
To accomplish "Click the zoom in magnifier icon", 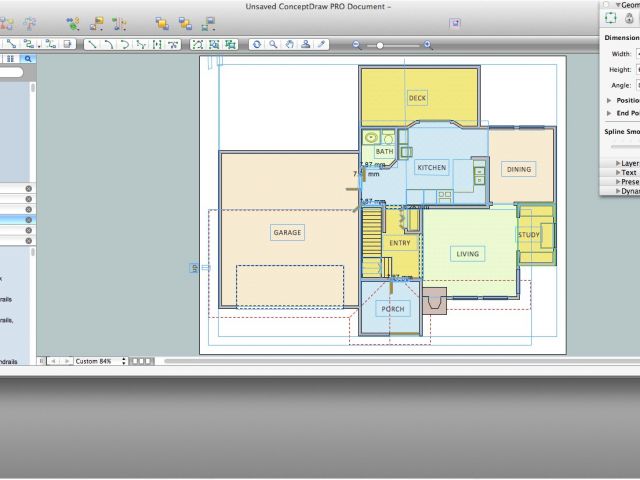I will click(428, 45).
